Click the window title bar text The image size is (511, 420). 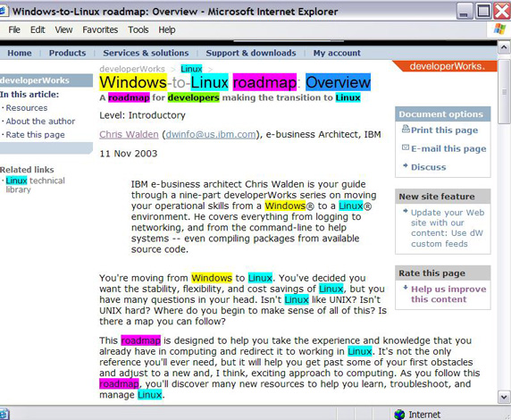[175, 12]
